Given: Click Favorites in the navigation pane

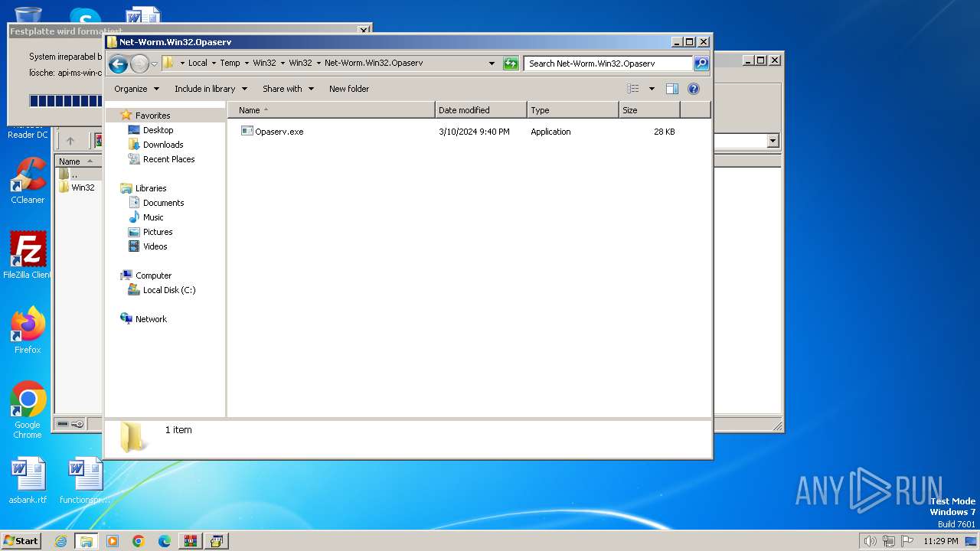Looking at the screenshot, I should [152, 116].
